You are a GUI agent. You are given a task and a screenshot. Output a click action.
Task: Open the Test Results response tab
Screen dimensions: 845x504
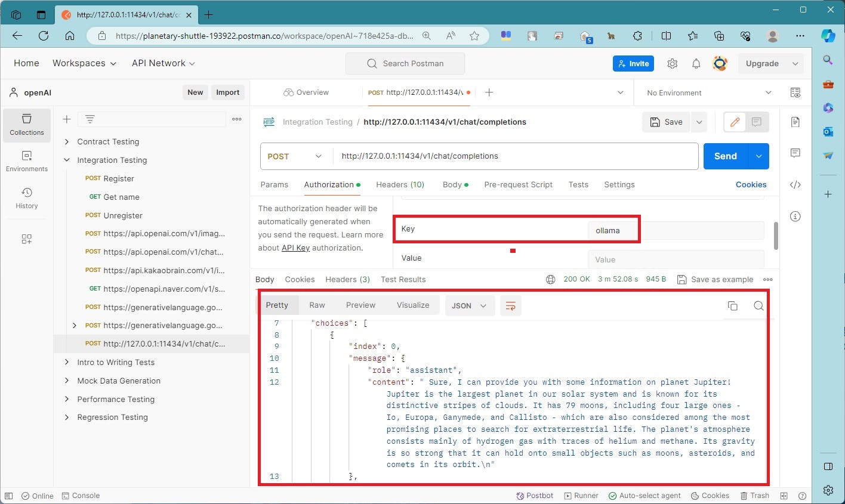click(x=403, y=279)
